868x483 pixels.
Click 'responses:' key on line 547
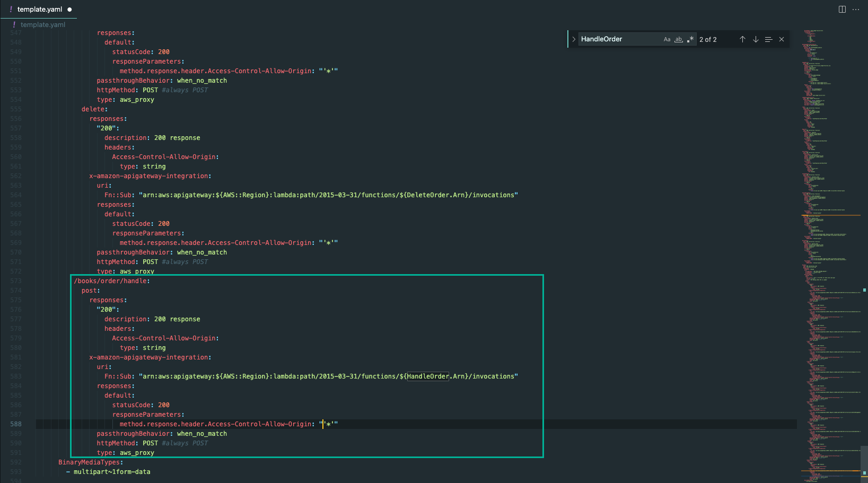(x=116, y=33)
